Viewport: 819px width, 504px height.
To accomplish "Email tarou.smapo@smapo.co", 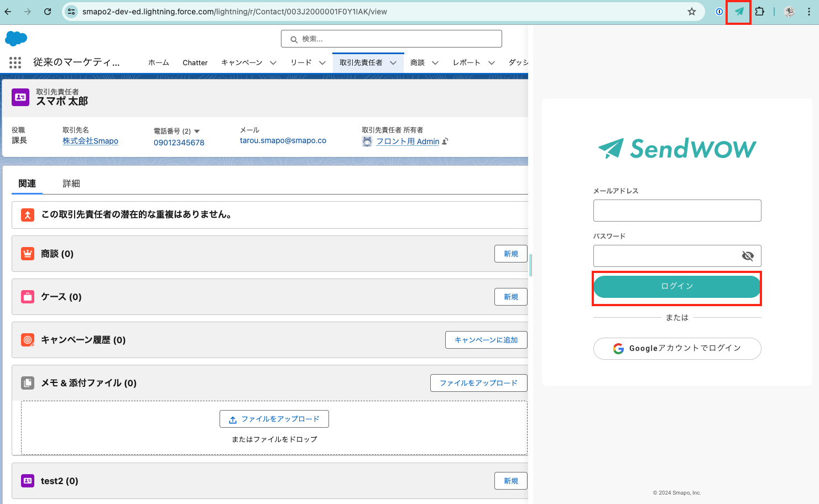I will [283, 141].
